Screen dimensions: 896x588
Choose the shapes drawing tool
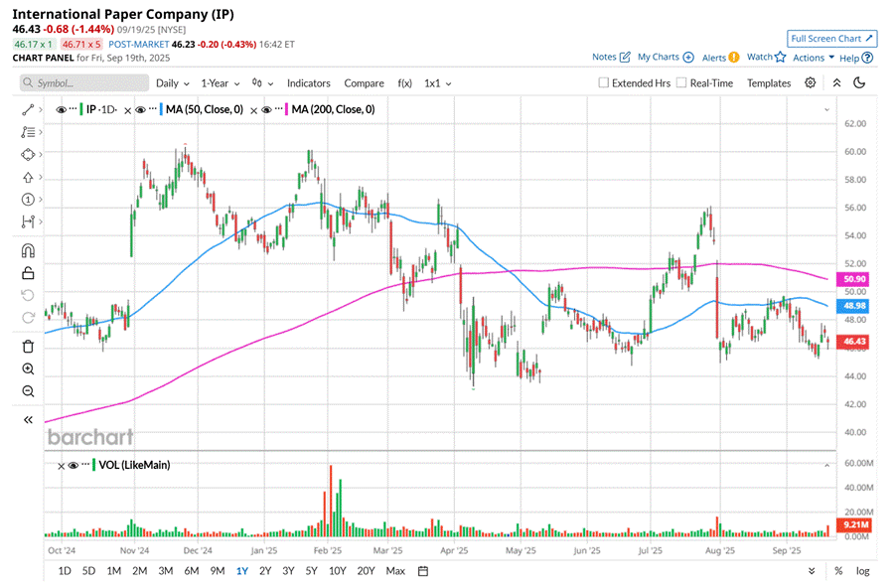coord(28,154)
